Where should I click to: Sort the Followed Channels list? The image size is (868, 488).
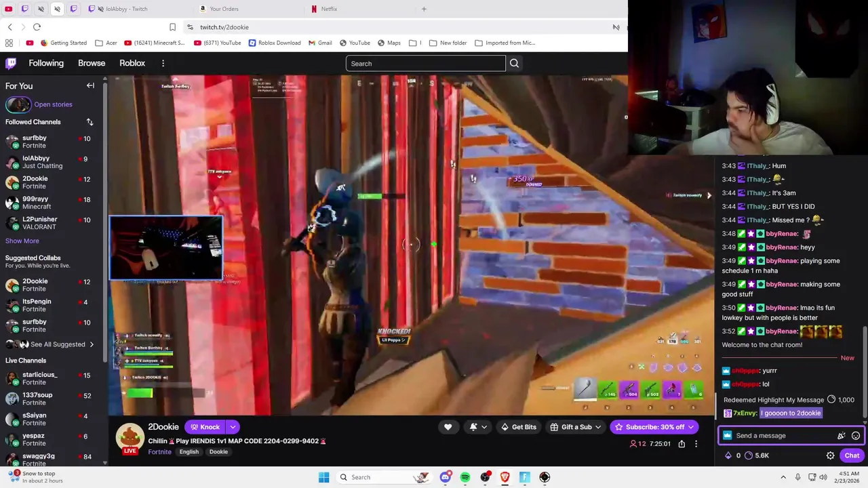click(90, 122)
